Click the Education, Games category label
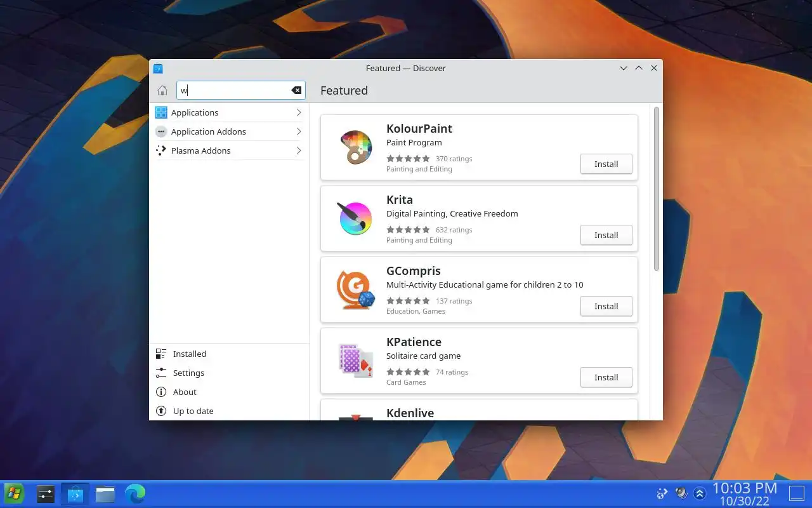This screenshot has width=812, height=508. click(416, 311)
